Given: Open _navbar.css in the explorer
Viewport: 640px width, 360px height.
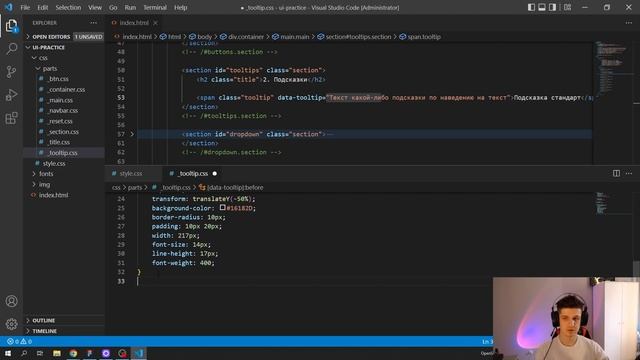Looking at the screenshot, I should (63, 111).
